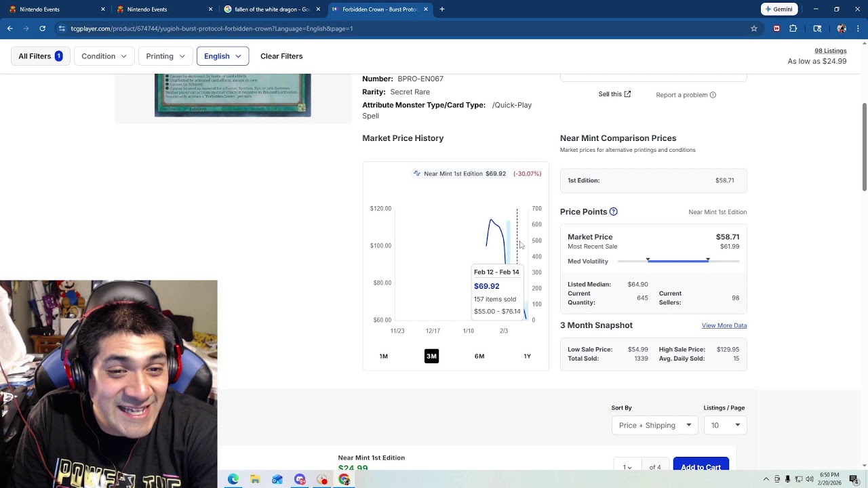Open the browser extensions puzzle icon
The image size is (868, 488).
tap(793, 28)
